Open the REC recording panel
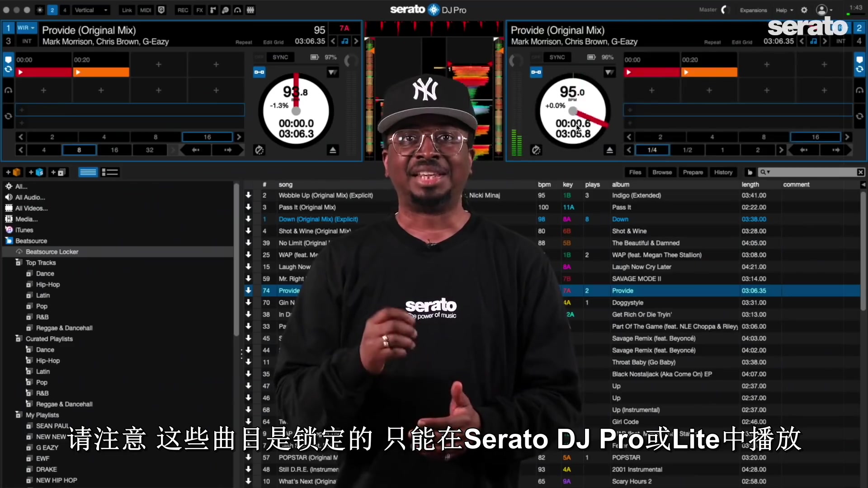 point(183,10)
